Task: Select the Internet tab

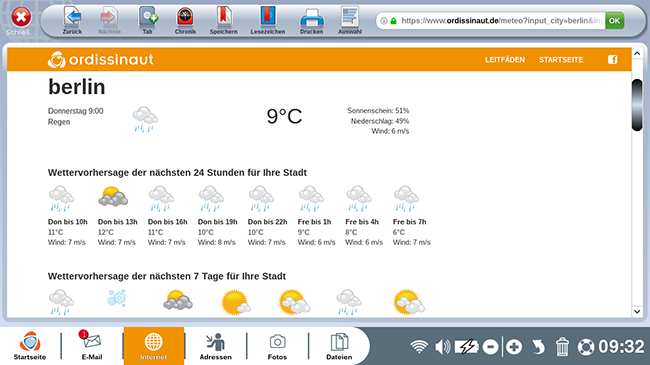Action: 153,346
